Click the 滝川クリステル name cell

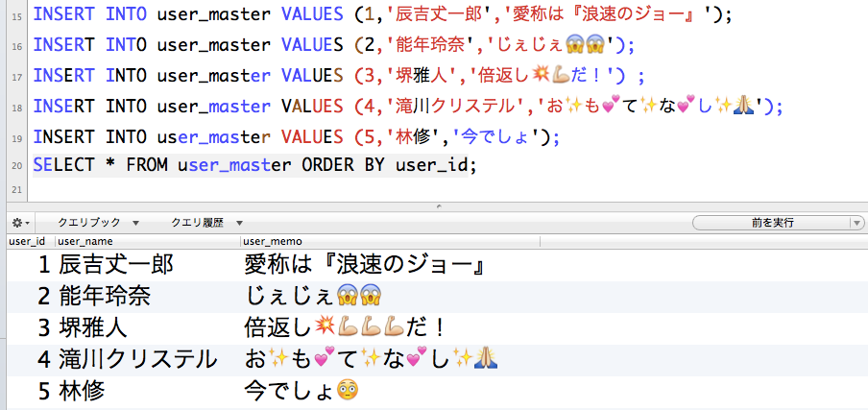coord(138,360)
